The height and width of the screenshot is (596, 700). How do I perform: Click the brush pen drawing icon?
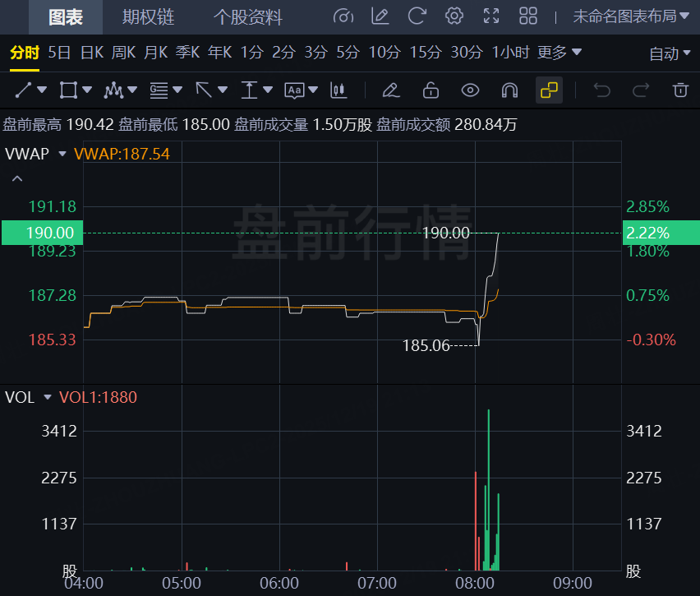tap(391, 90)
